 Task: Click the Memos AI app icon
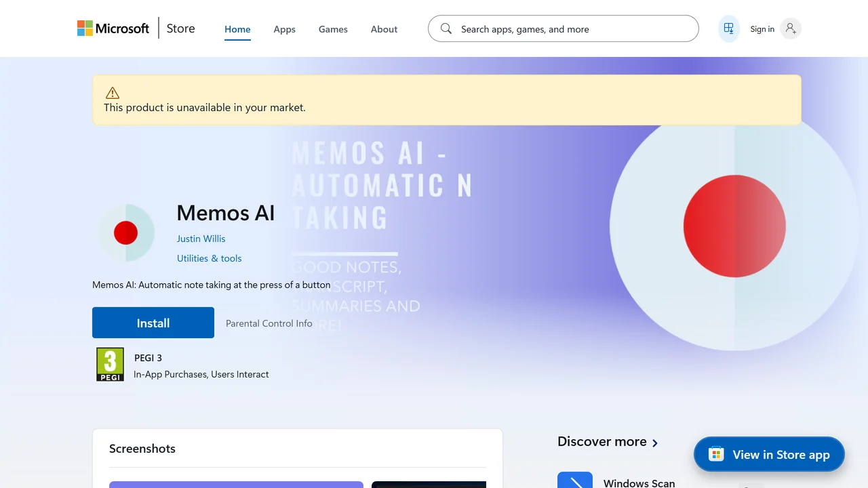click(x=126, y=232)
